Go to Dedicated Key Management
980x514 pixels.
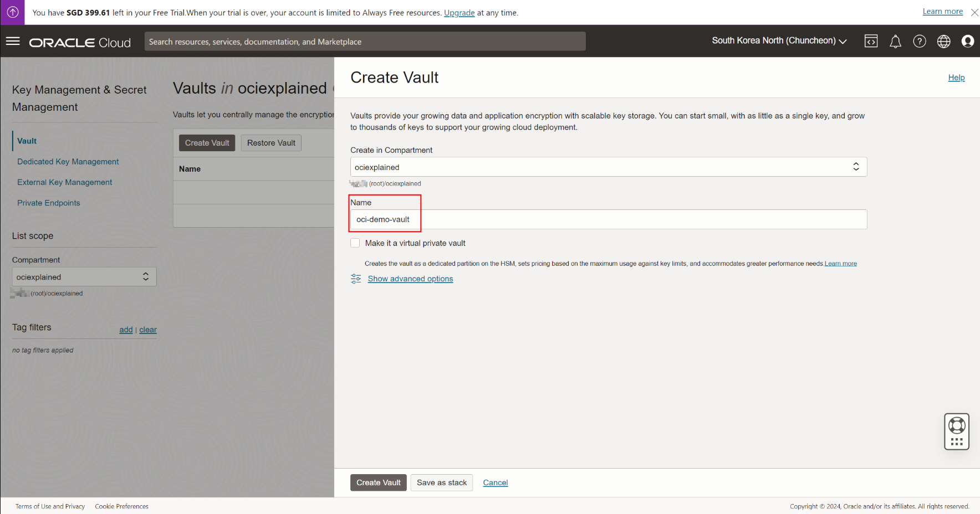[68, 162]
